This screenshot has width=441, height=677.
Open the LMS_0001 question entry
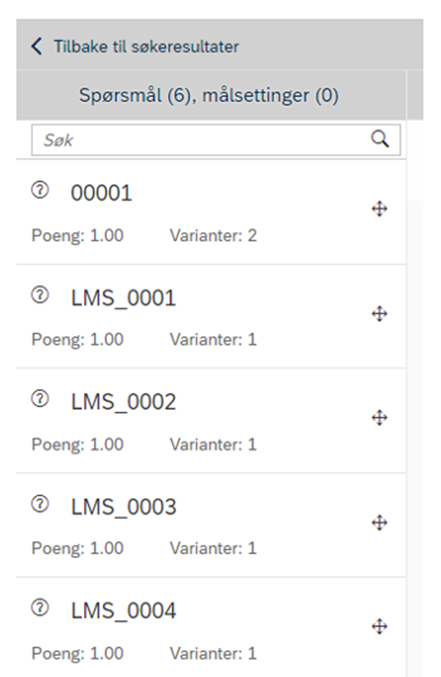(x=211, y=316)
